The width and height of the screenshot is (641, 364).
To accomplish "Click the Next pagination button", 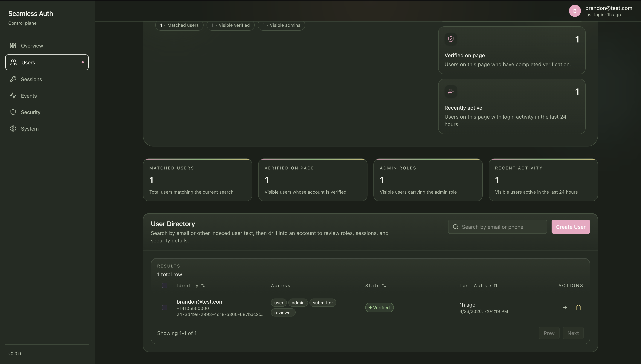I will pos(573,333).
